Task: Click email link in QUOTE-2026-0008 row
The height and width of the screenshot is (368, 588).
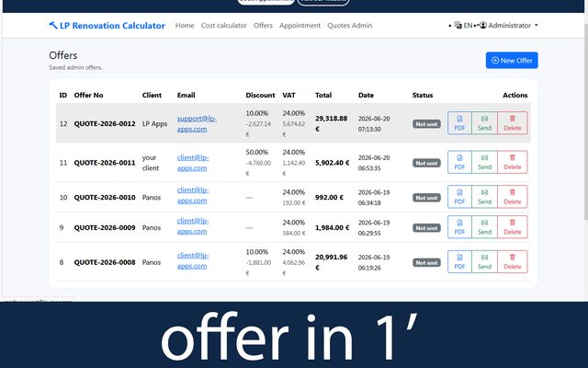Action: [x=193, y=260]
